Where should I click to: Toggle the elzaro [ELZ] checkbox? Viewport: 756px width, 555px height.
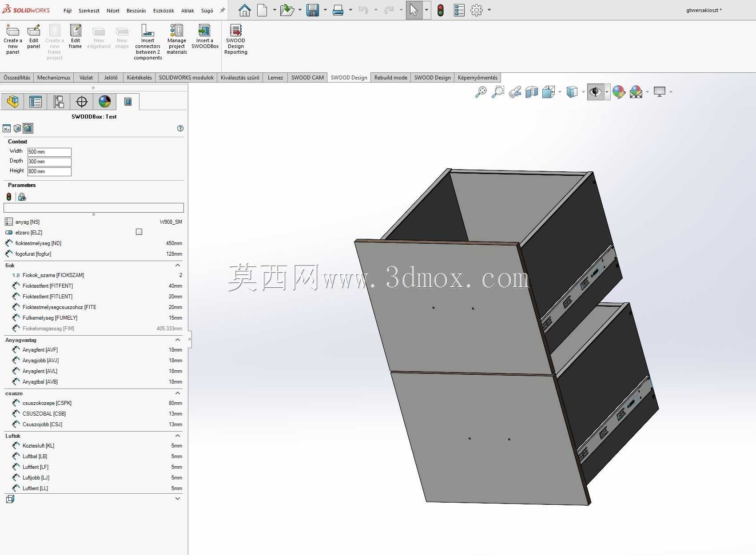pyautogui.click(x=139, y=232)
